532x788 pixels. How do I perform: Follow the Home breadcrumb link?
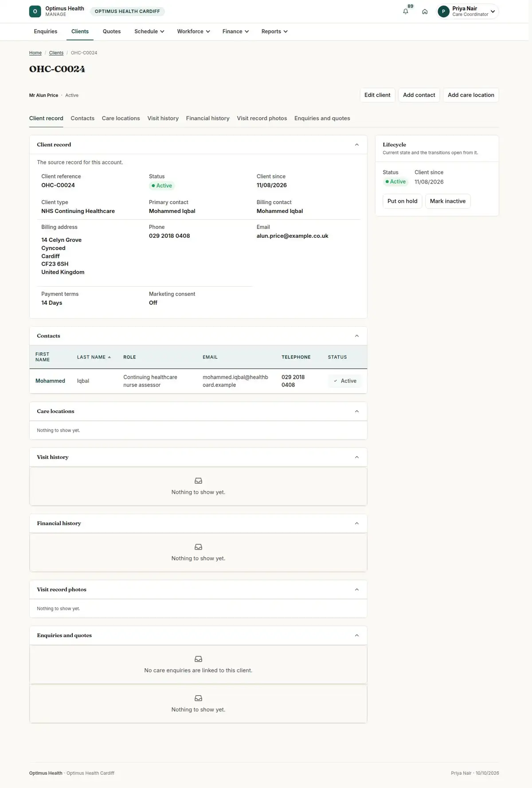pyautogui.click(x=35, y=53)
